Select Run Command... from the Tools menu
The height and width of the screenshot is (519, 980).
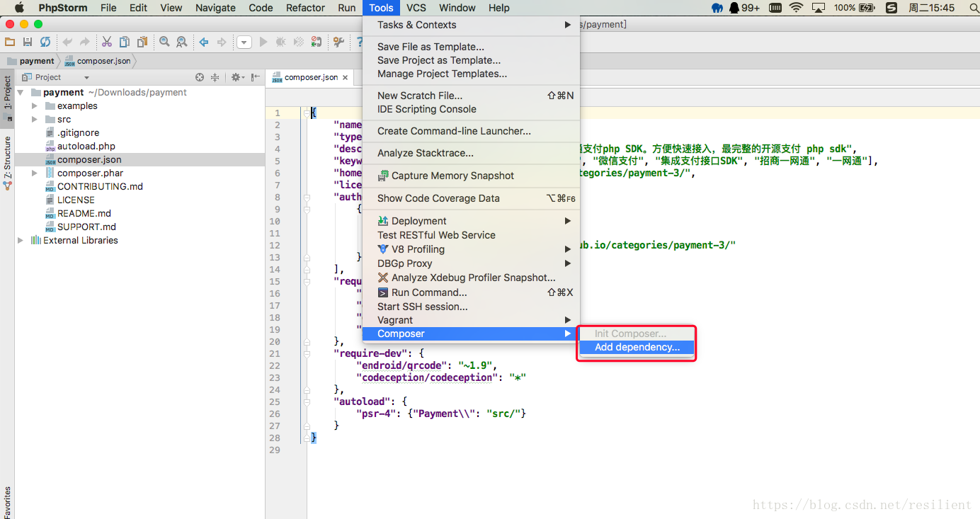click(471, 292)
